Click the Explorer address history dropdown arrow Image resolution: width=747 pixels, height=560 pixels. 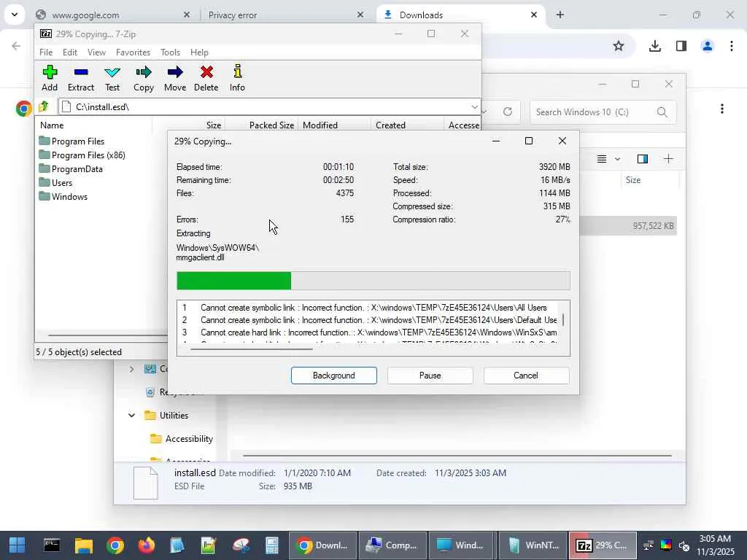click(484, 112)
